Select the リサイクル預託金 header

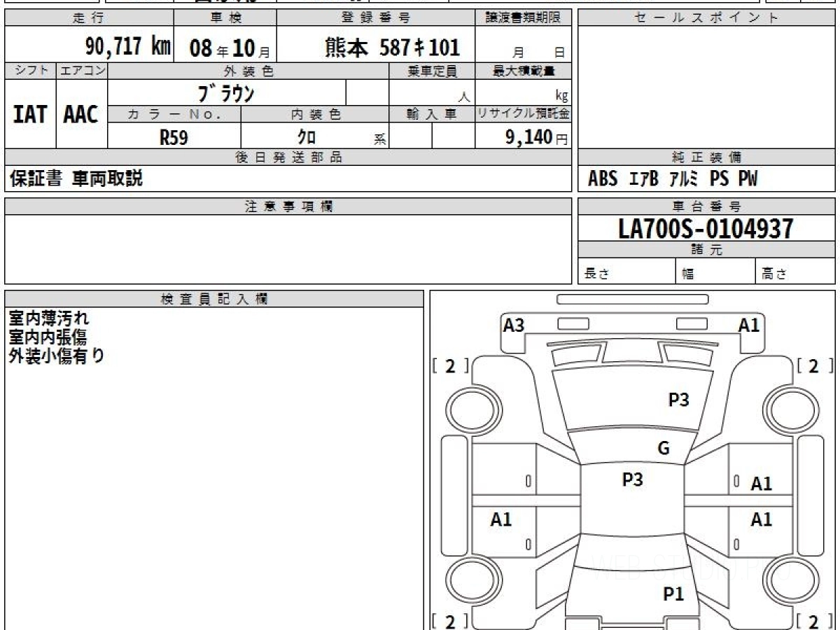point(524,114)
